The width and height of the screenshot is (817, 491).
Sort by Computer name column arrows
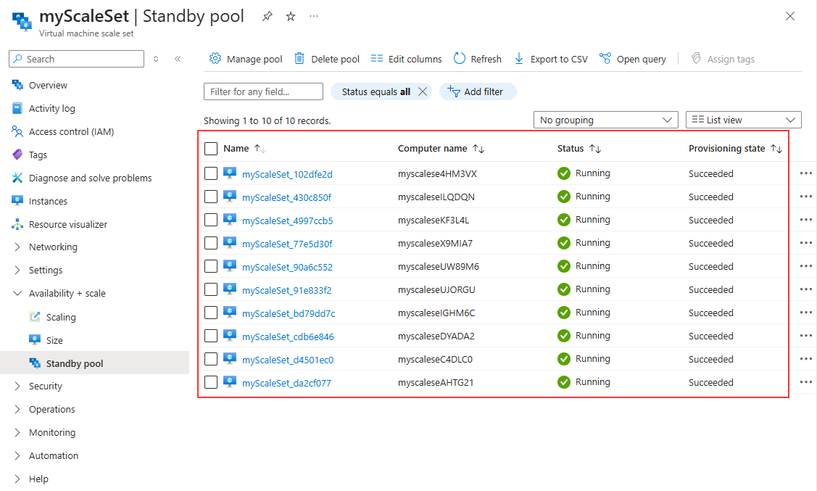478,149
